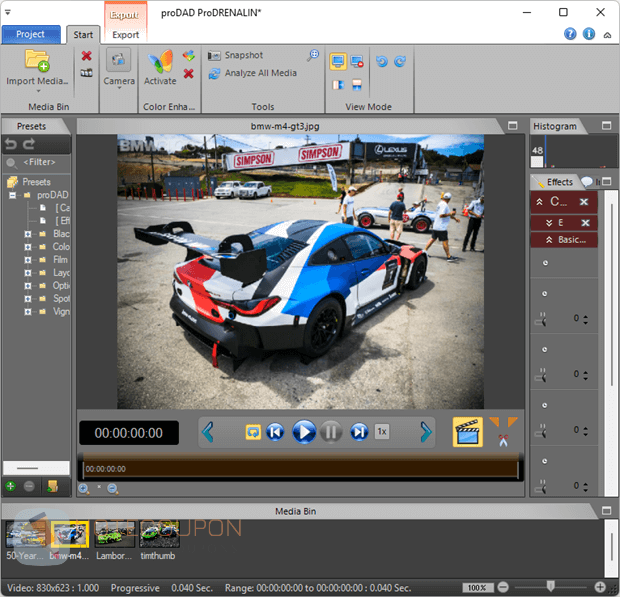Click rotate right arrow in View Mode
The image size is (620, 597).
400,61
